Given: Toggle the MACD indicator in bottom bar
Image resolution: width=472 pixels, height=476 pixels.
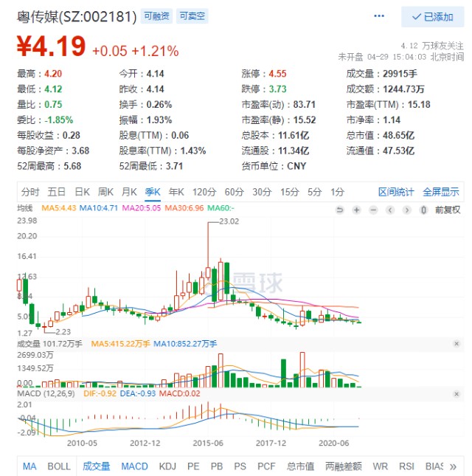Looking at the screenshot, I should point(134,466).
